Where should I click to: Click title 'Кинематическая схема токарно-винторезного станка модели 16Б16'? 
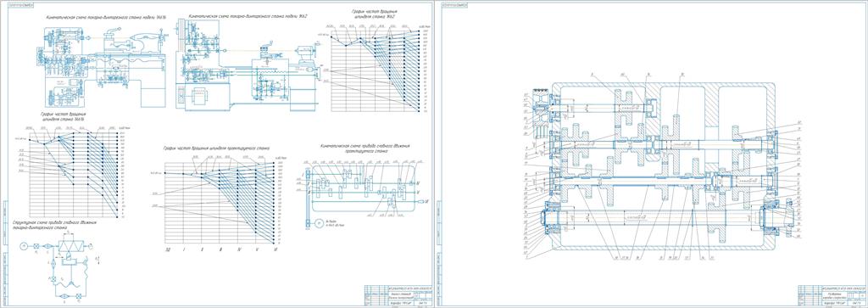[106, 18]
